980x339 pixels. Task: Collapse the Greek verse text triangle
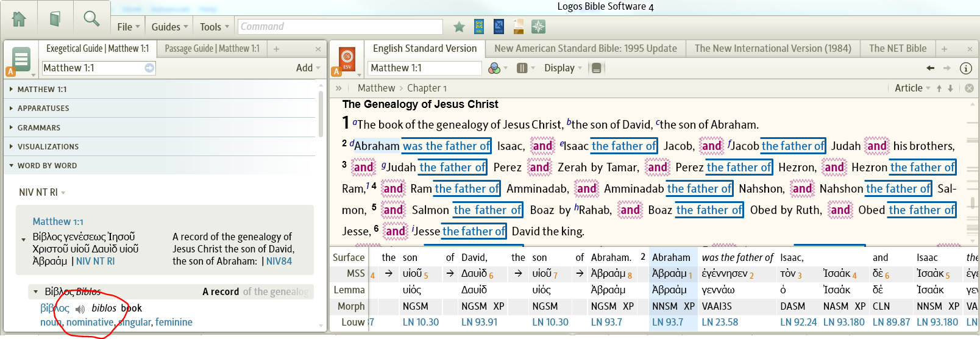click(x=24, y=240)
